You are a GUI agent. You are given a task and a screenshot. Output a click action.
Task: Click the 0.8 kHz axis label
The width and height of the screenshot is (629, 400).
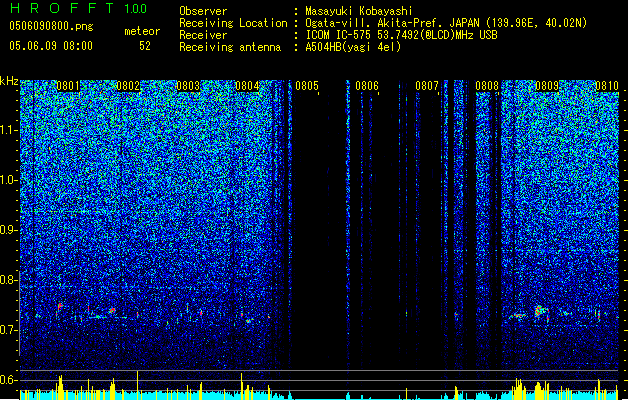(x=9, y=280)
